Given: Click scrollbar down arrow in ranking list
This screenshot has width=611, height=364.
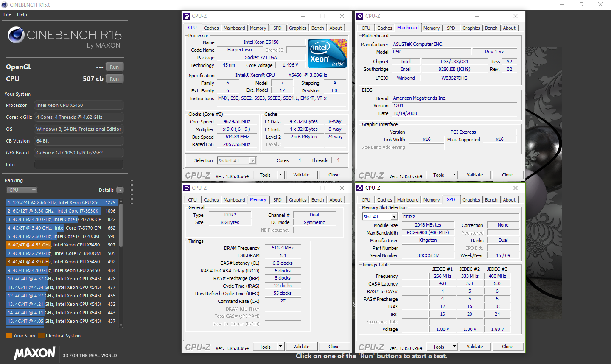Looking at the screenshot, I should [x=121, y=326].
